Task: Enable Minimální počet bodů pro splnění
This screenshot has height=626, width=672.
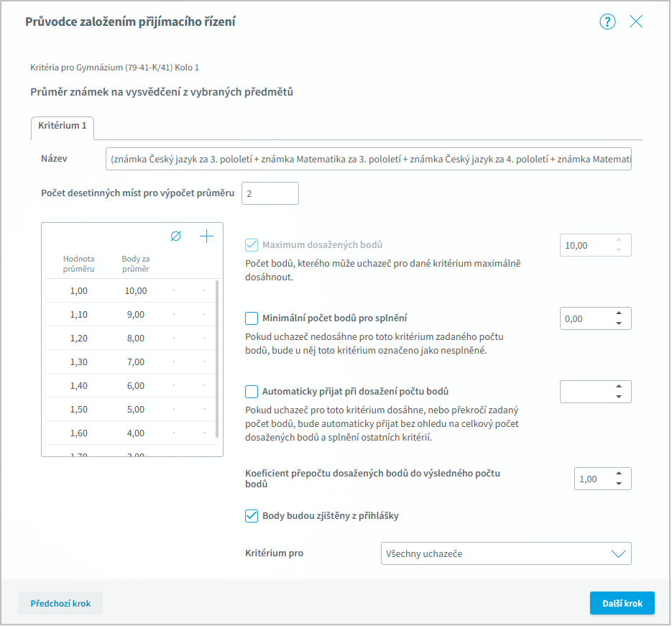Action: pyautogui.click(x=252, y=318)
